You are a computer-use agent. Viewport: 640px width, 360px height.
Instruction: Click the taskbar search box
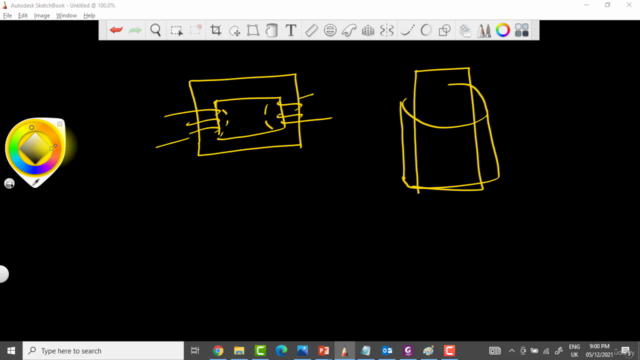(103, 351)
